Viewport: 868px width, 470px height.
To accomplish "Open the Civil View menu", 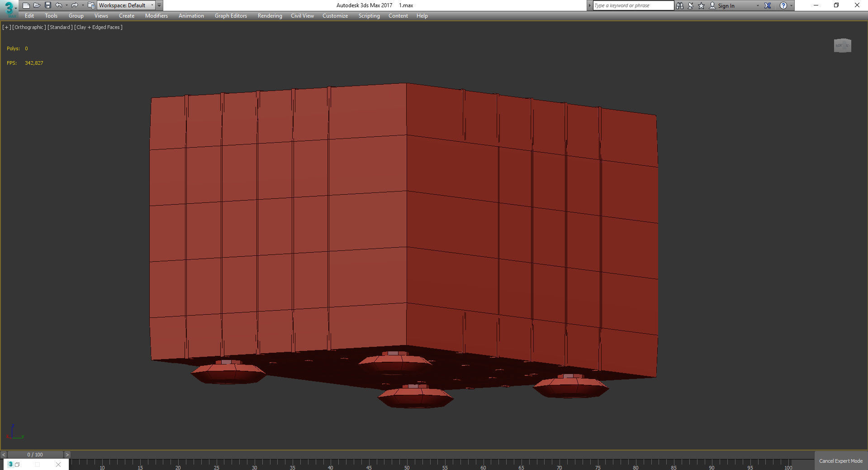I will 302,16.
